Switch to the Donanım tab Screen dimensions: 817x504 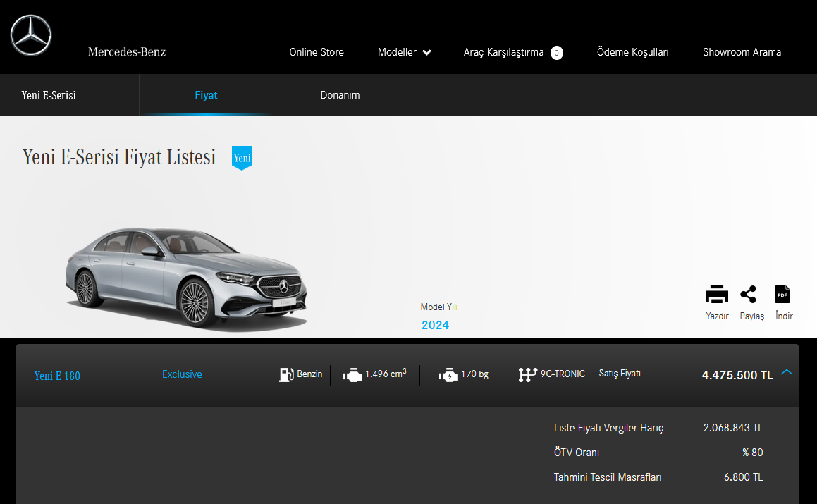click(x=340, y=95)
